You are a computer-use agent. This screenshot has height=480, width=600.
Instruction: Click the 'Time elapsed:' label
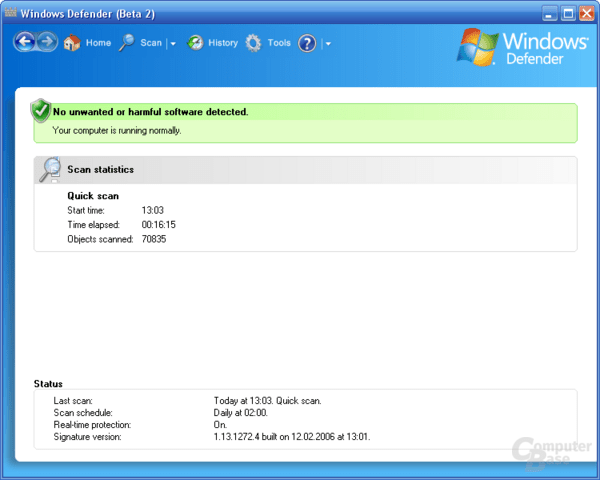[93, 225]
